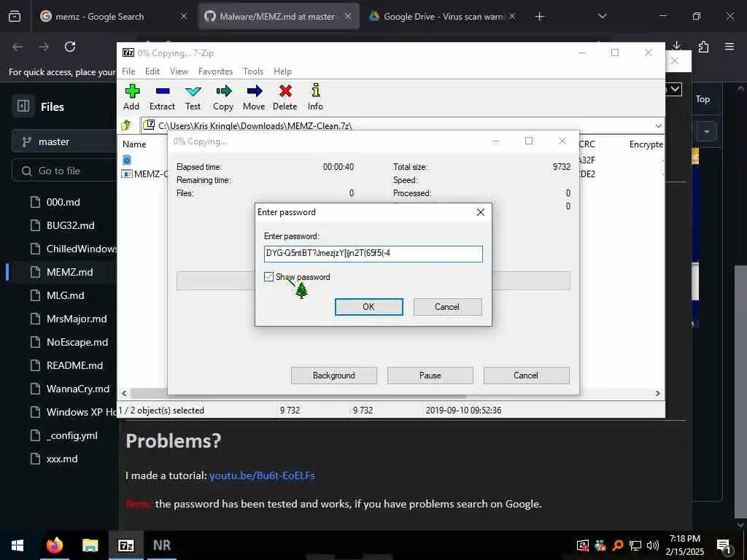This screenshot has width=747, height=560.
Task: Open the browser extensions icon
Action: tap(703, 47)
